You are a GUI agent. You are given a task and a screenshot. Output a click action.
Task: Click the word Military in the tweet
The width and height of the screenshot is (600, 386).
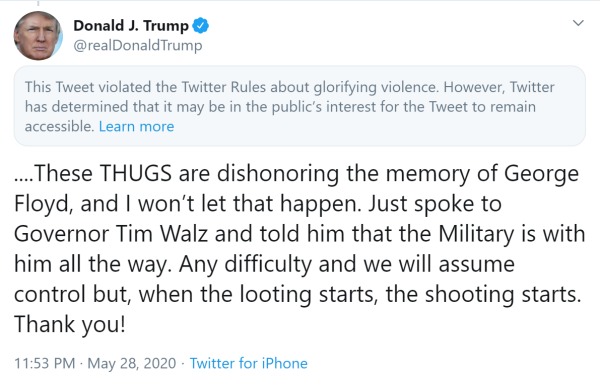point(476,234)
